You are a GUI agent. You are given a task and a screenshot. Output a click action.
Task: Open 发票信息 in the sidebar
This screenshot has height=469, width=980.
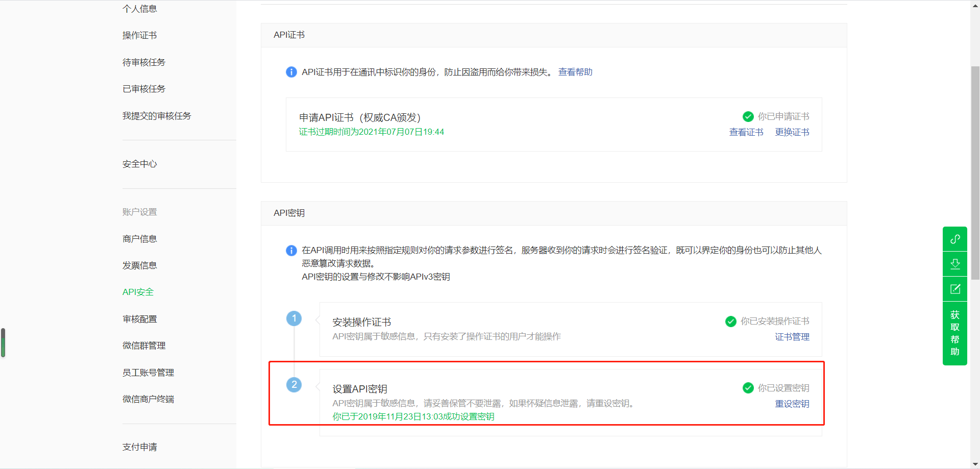tap(140, 265)
